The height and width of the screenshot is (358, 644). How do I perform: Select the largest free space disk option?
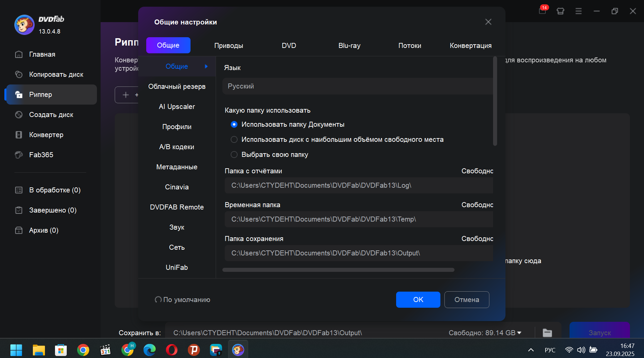234,139
